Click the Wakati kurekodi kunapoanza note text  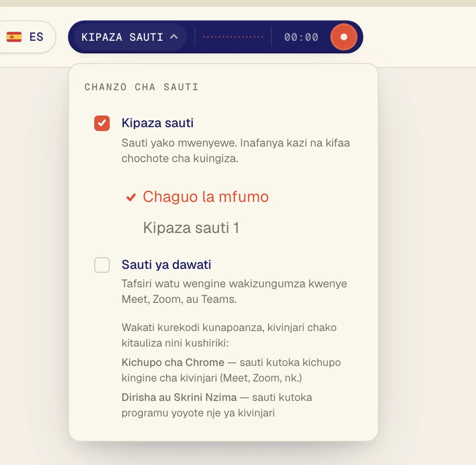tap(229, 335)
